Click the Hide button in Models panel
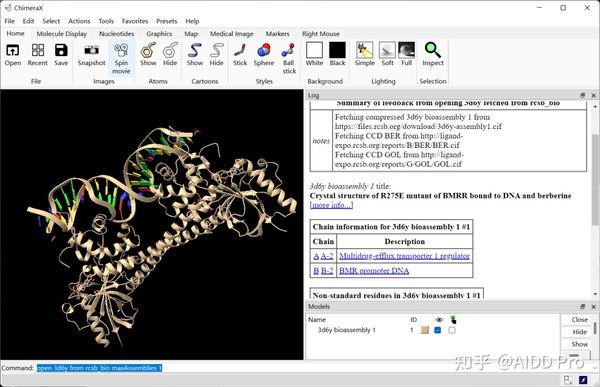Viewport: 600px width, 387px height. pyautogui.click(x=579, y=332)
